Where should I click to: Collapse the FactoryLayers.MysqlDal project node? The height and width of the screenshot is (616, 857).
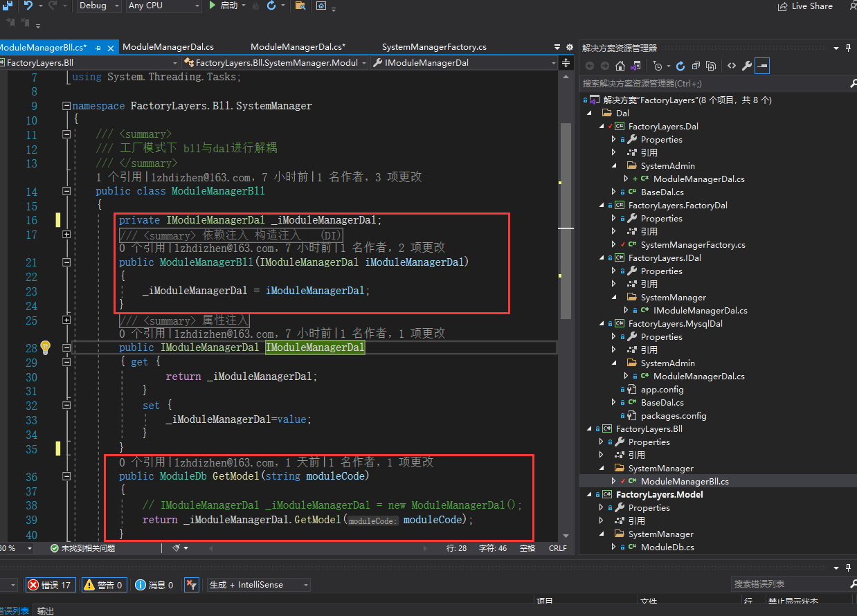tap(602, 323)
